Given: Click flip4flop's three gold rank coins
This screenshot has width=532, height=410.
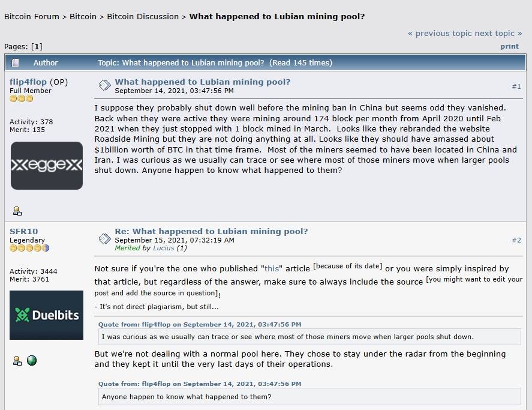Looking at the screenshot, I should coord(22,99).
